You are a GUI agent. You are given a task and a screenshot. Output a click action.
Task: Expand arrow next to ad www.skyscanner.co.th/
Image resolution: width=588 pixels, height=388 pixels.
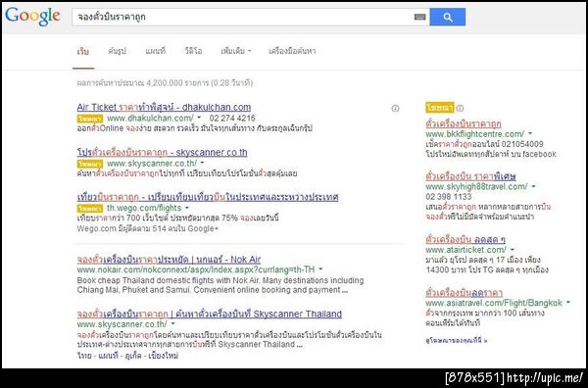click(202, 163)
